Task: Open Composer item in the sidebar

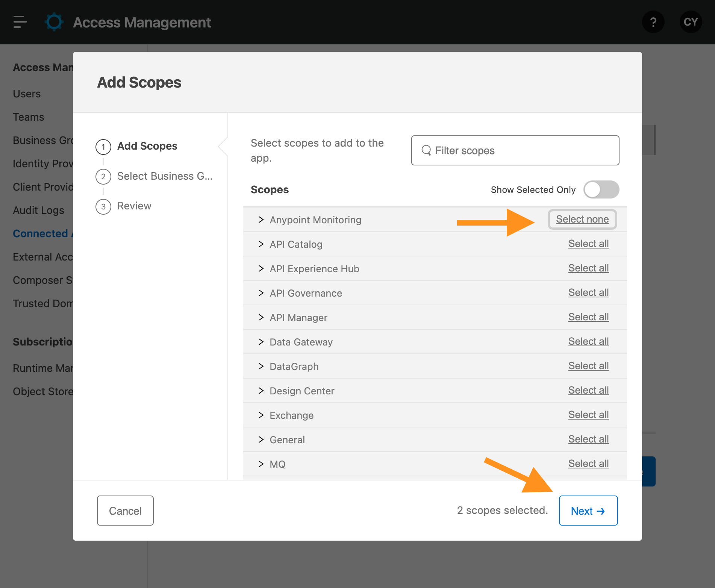Action: pos(43,280)
